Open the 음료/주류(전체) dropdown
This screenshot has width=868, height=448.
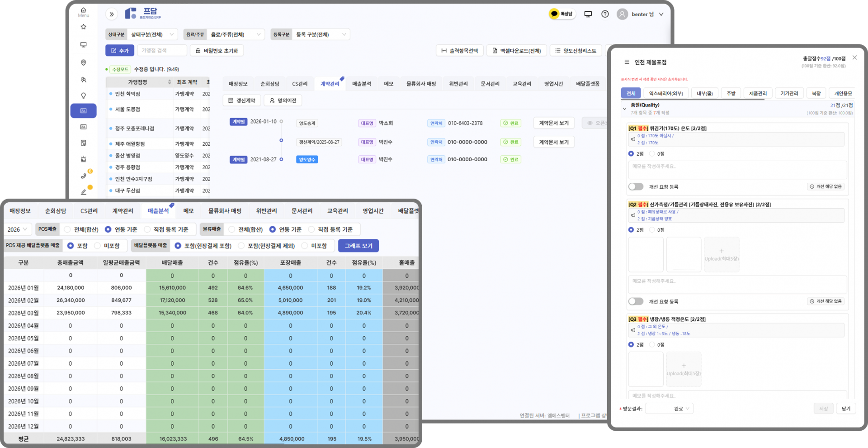[236, 34]
